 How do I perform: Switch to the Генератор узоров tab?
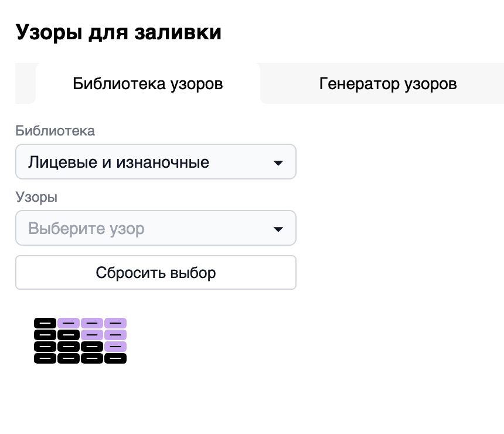[x=388, y=83]
